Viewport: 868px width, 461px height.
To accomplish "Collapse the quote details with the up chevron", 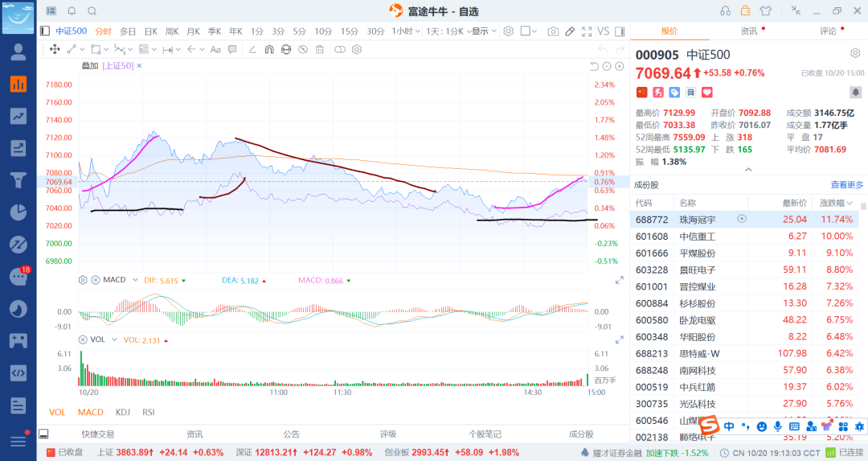I will (x=748, y=170).
